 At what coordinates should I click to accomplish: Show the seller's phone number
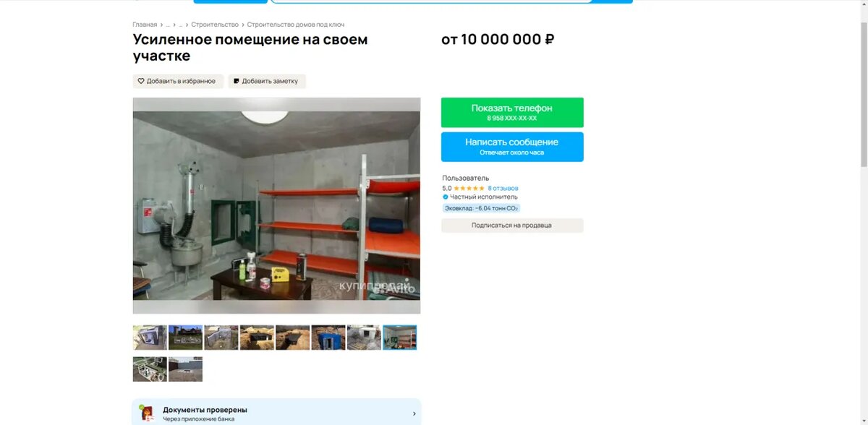(512, 112)
